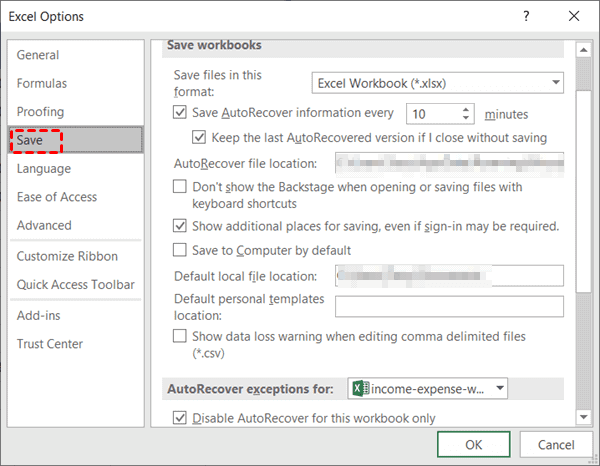
Task: Click the Excel workbook icon in AutoRecover exceptions
Action: click(361, 388)
